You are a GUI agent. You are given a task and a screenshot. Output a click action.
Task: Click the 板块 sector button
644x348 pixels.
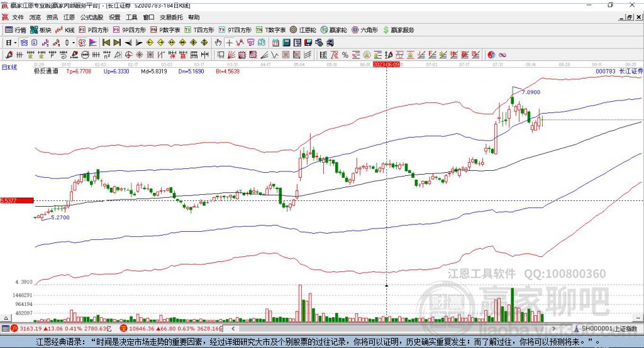41,30
